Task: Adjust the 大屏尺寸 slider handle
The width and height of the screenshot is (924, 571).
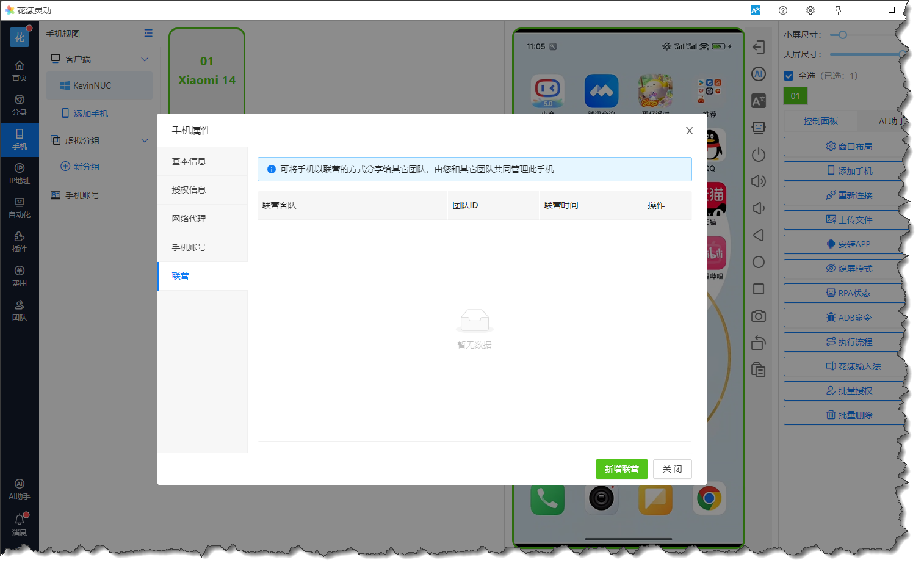Action: click(902, 54)
